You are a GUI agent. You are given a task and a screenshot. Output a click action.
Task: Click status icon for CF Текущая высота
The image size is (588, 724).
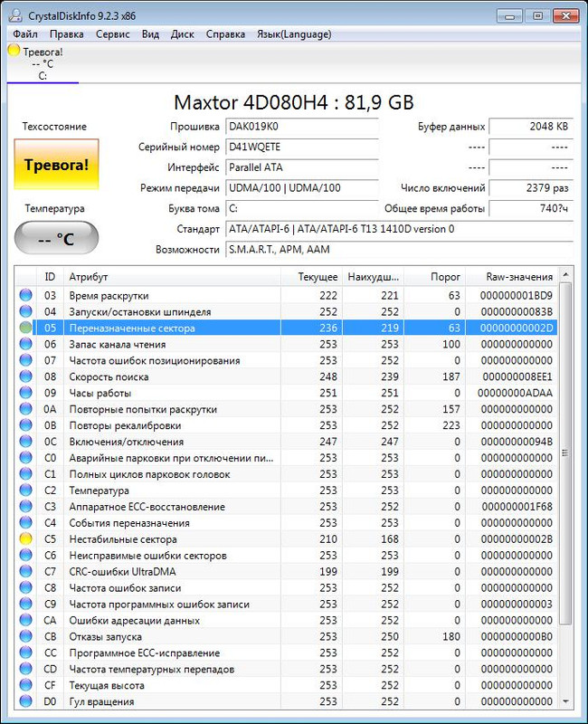26,685
